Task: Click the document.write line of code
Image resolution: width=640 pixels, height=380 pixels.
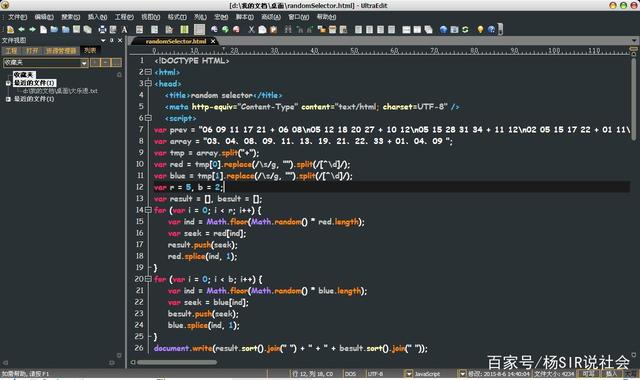Action: point(291,348)
